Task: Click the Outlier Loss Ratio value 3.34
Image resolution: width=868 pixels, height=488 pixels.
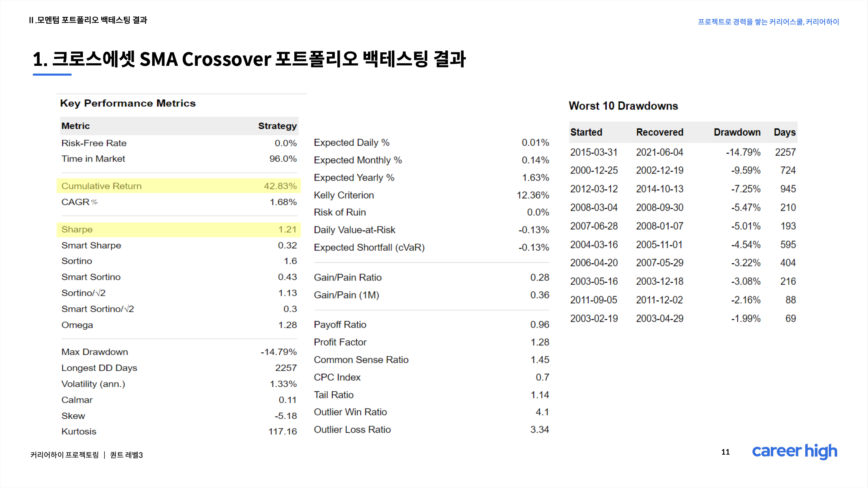Action: click(539, 429)
